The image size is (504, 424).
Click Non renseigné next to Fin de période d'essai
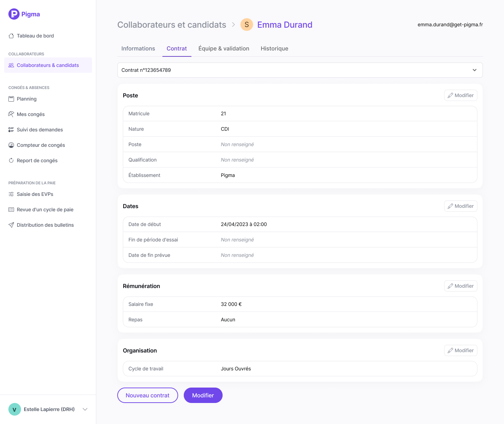(x=237, y=240)
